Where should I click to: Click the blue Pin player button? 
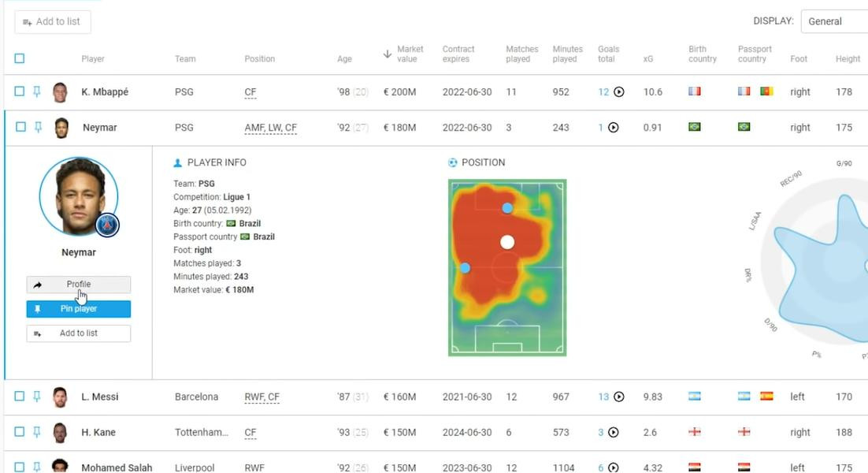pyautogui.click(x=79, y=308)
